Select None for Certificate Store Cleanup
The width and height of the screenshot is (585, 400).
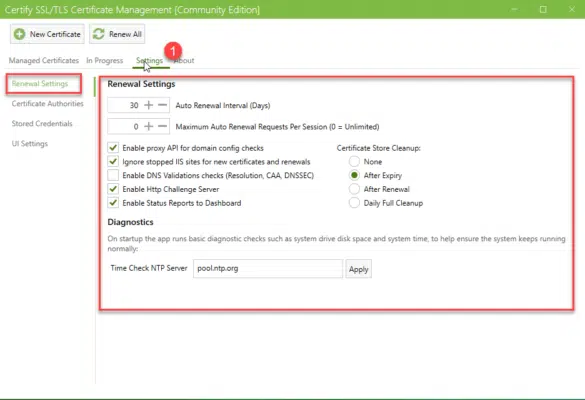point(354,161)
